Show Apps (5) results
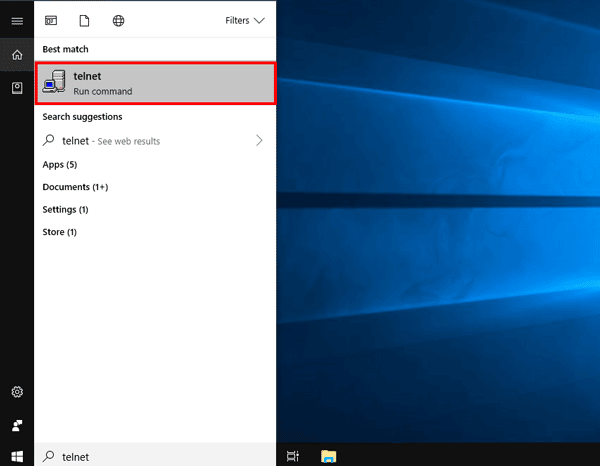Screen dimensions: 600x466 60,165
